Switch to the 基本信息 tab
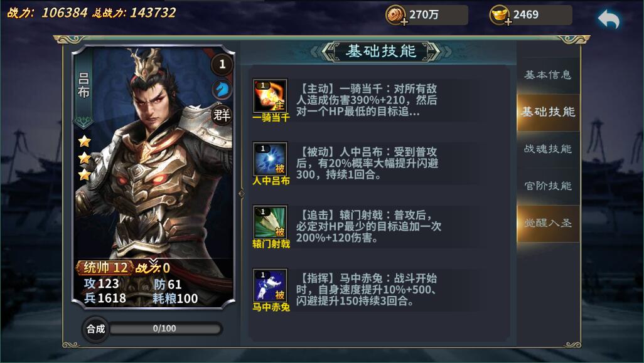Screen dimensions: 644x363 tap(548, 75)
